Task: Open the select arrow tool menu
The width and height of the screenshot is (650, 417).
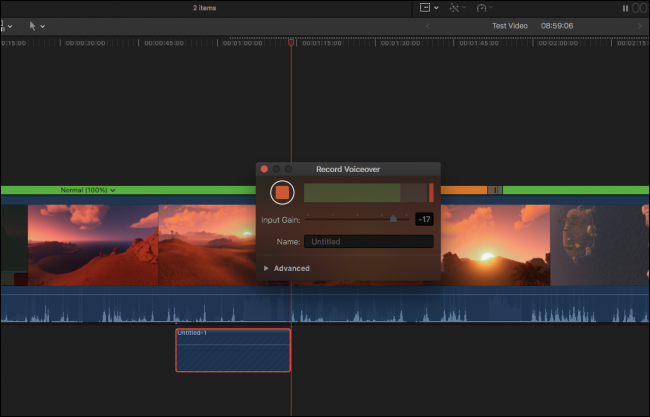Action: coord(35,25)
